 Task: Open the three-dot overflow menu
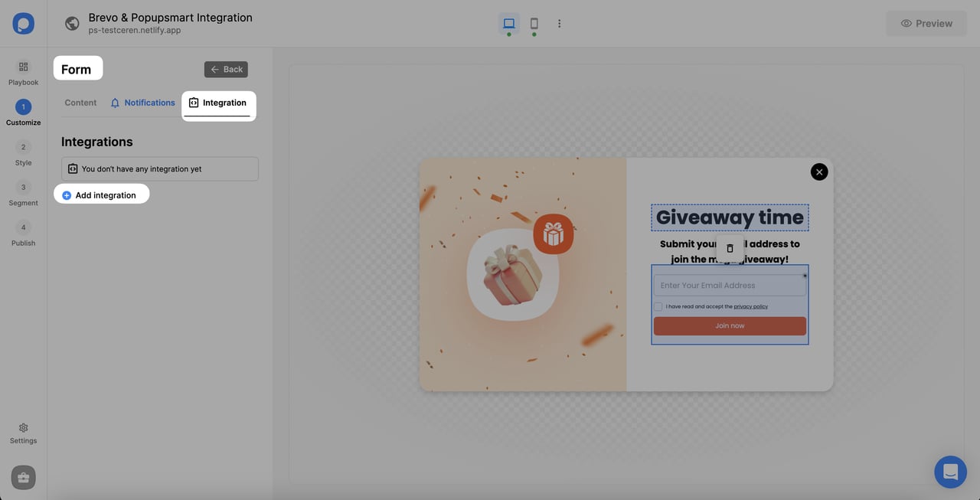pos(559,23)
